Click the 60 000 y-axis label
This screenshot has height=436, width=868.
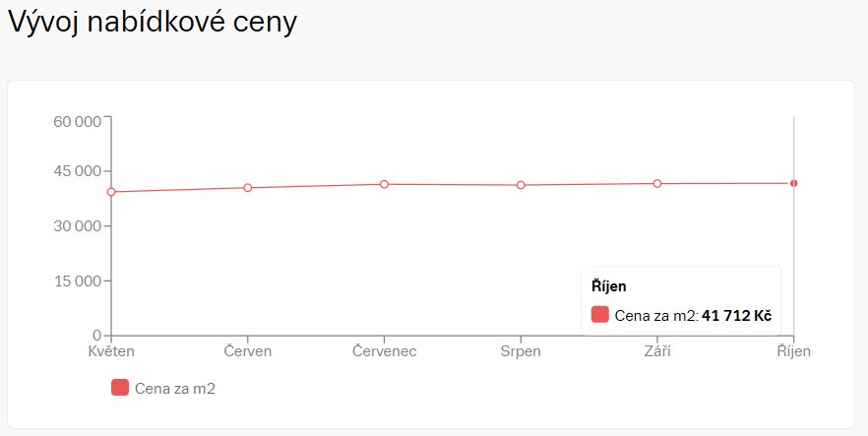point(78,121)
